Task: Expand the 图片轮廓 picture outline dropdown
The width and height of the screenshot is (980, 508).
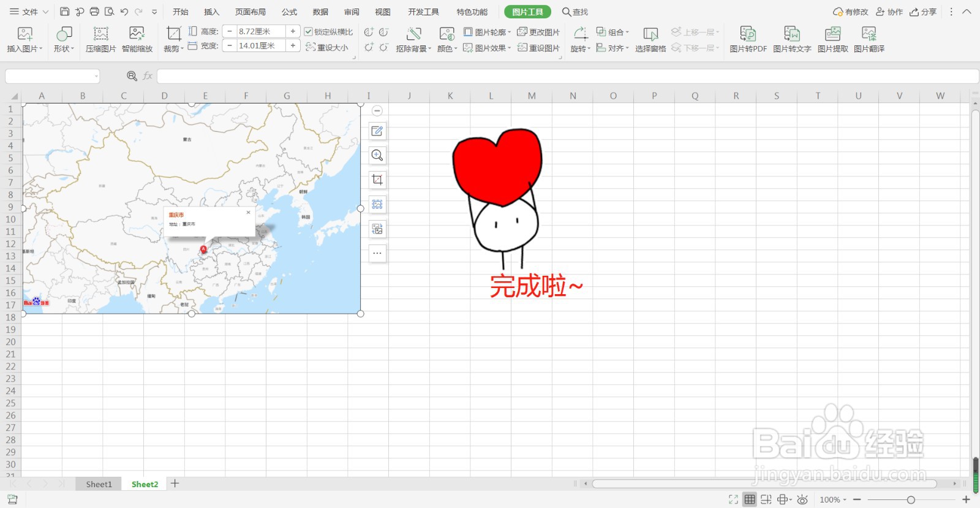Action: (x=509, y=32)
